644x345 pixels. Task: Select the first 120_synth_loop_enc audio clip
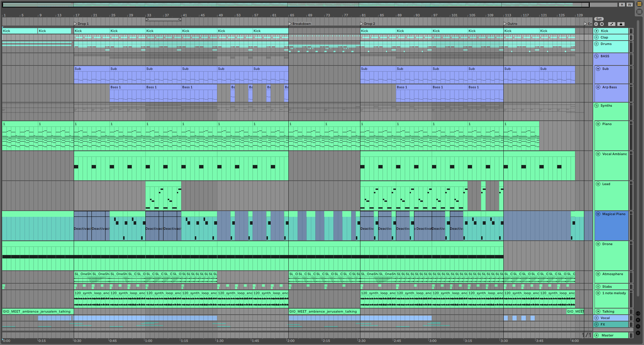92,299
